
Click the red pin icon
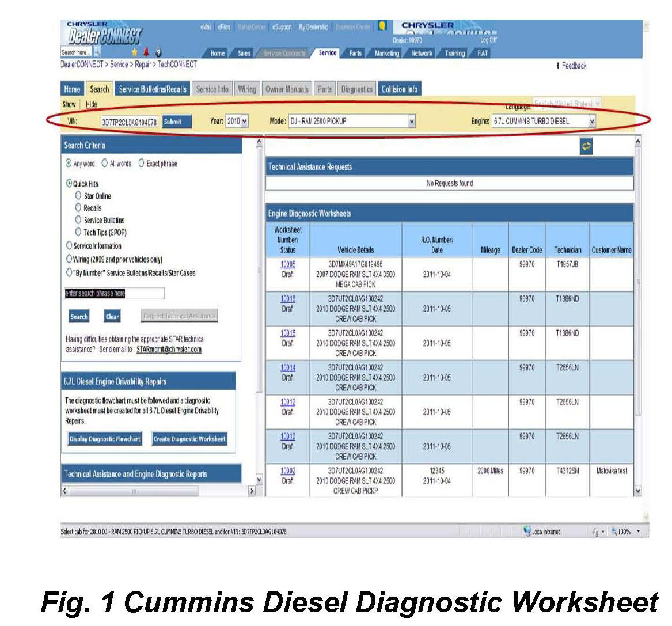coord(146,52)
